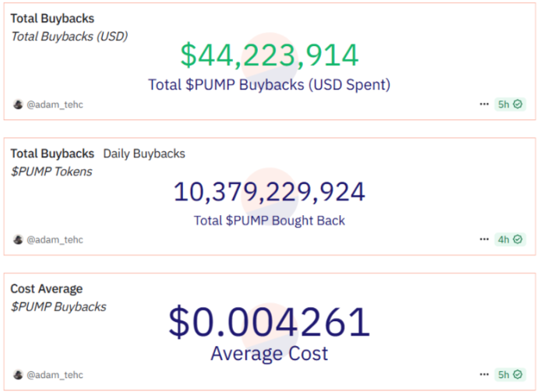Click the $44,223,914 counter value
The width and height of the screenshot is (547, 392).
(x=270, y=55)
